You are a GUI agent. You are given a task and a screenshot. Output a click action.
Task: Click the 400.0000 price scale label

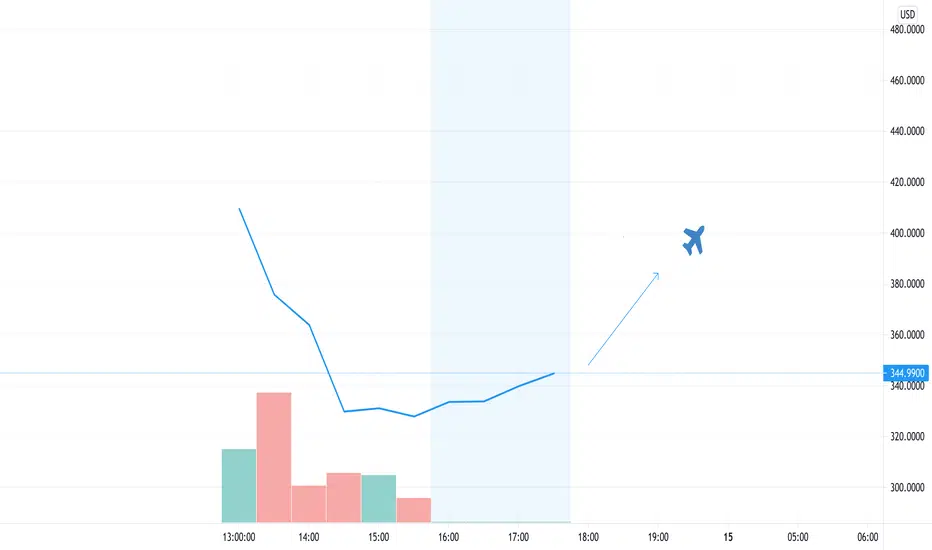tap(907, 233)
